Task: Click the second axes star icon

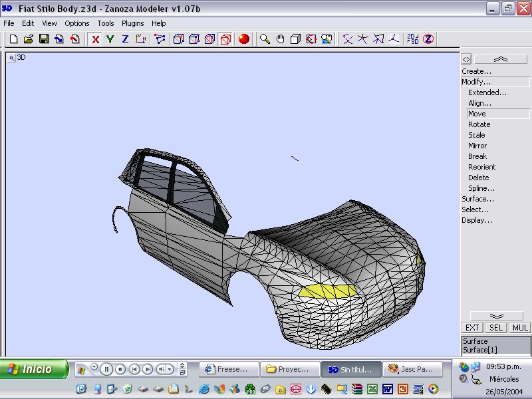Action: coord(362,39)
